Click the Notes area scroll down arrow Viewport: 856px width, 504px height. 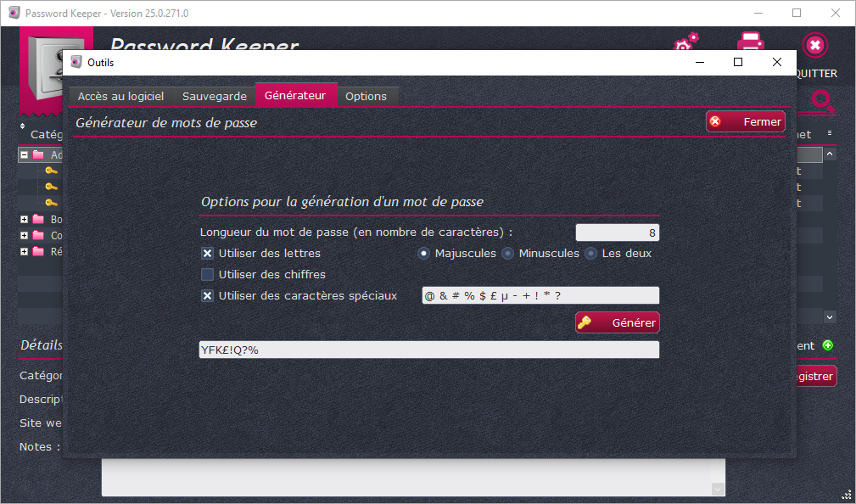click(x=718, y=490)
